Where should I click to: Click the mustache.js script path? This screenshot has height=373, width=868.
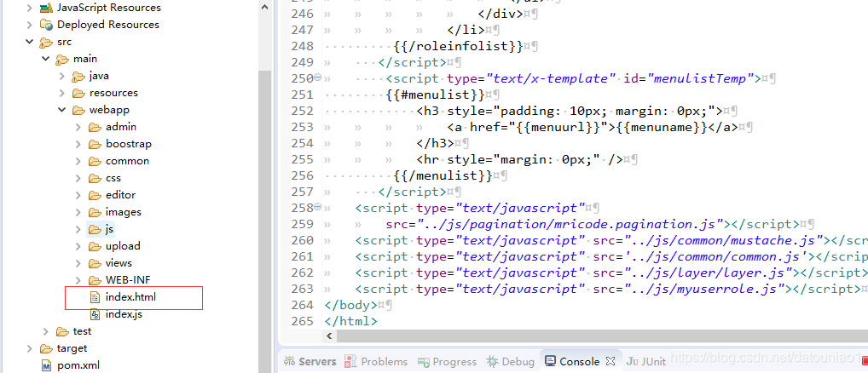pyautogui.click(x=724, y=241)
